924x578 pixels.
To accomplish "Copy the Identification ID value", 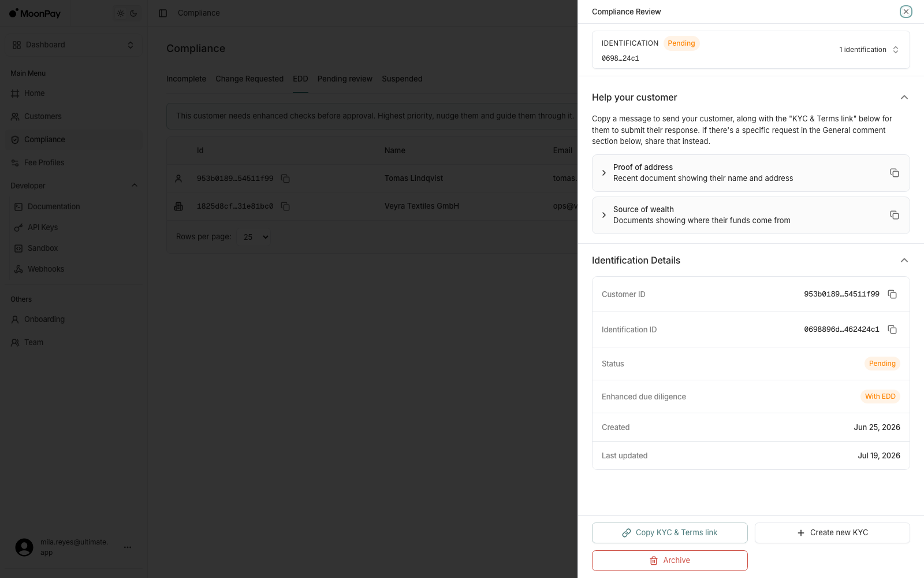I will (x=892, y=329).
